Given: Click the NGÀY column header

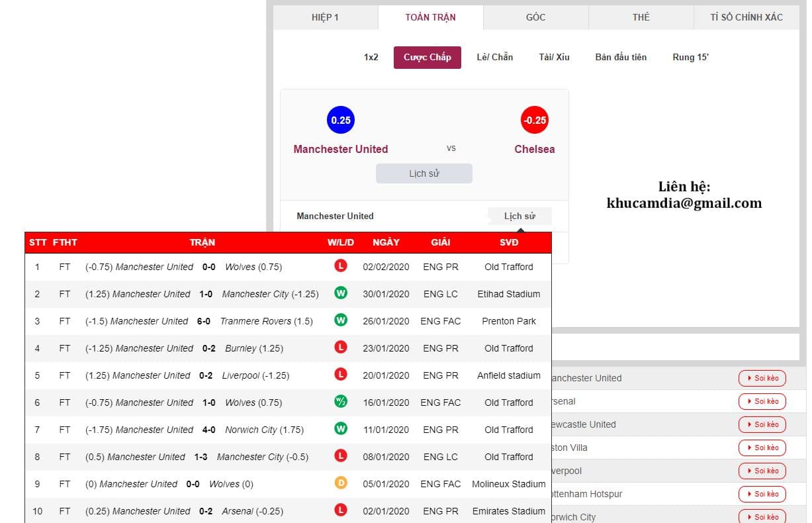Looking at the screenshot, I should (x=386, y=242).
